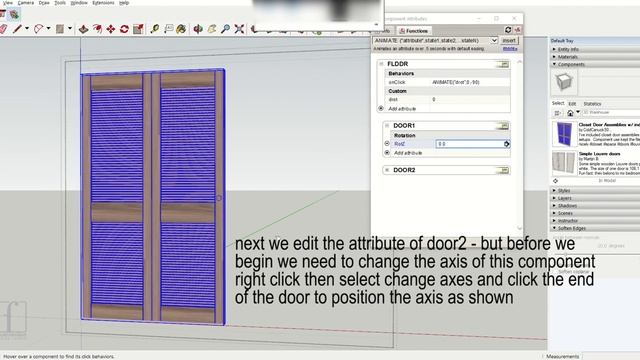Viewport: 640px width, 360px height.
Task: Click the In Model home icon
Action: [570, 113]
